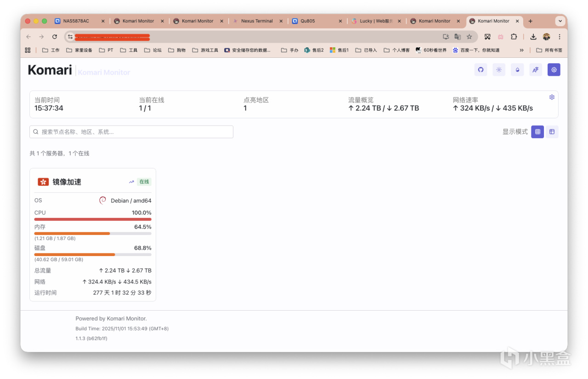Viewport: 588px width, 379px height.
Task: Show more bookmarks with the » overflow
Action: [x=521, y=50]
